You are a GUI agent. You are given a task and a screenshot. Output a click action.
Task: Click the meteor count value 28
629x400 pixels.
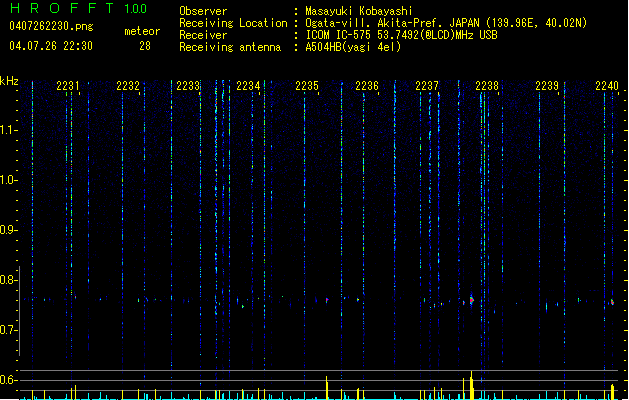(145, 46)
